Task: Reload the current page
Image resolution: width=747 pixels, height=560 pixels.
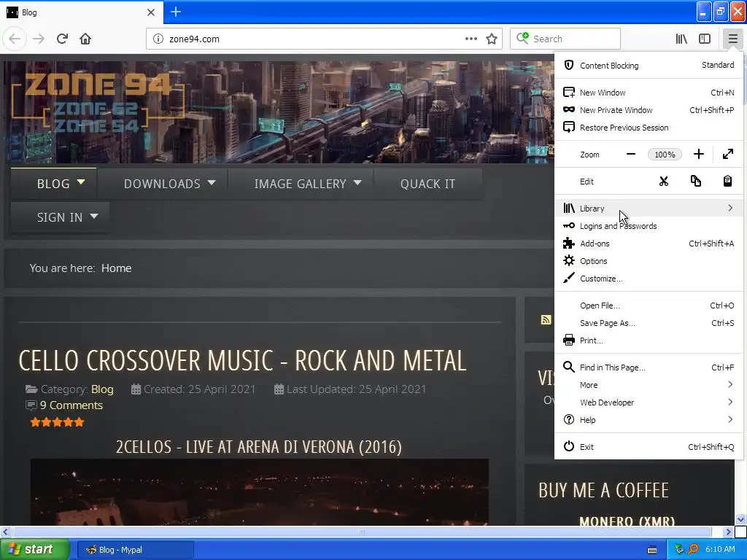Action: (x=62, y=39)
